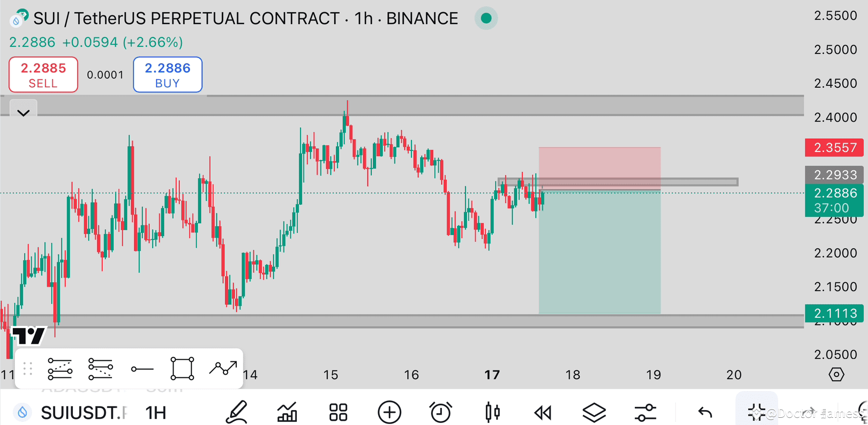Tap the plus circle to add a chart element
This screenshot has width=868, height=425.
389,412
